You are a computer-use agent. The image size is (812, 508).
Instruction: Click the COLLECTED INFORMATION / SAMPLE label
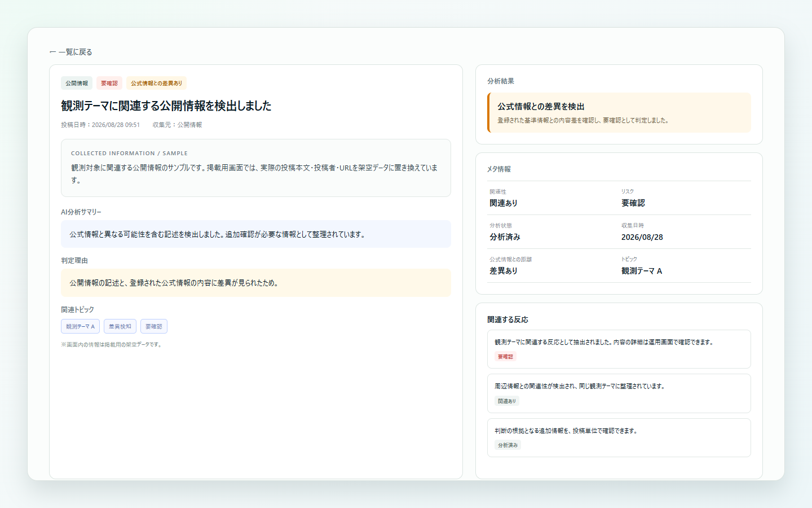[x=129, y=153]
